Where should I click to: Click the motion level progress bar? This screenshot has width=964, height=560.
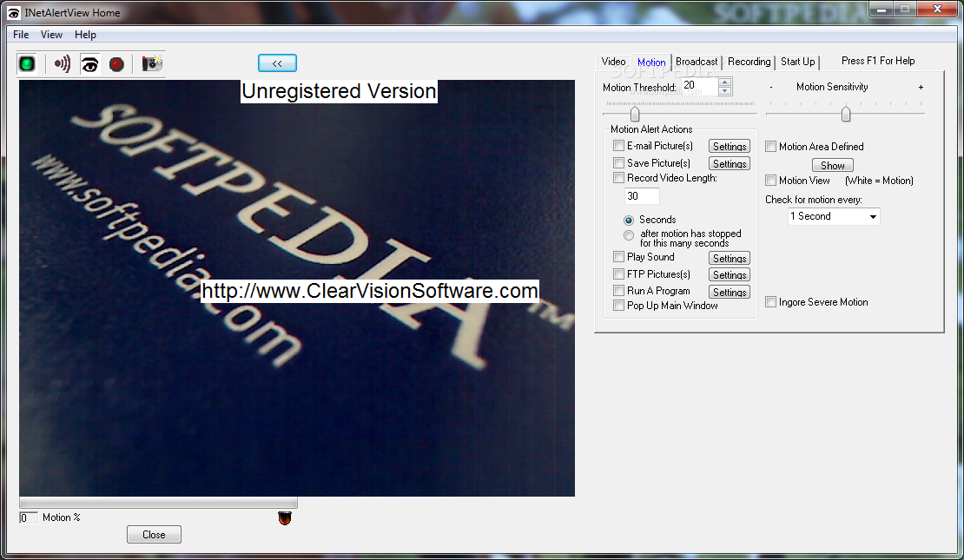[159, 503]
